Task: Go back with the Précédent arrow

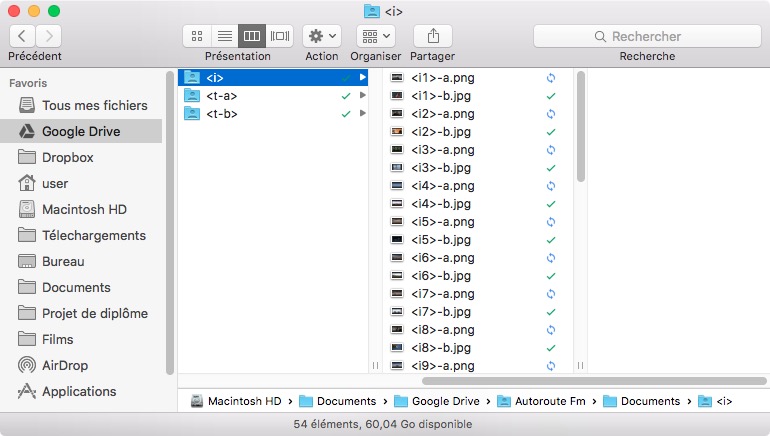Action: (x=22, y=36)
